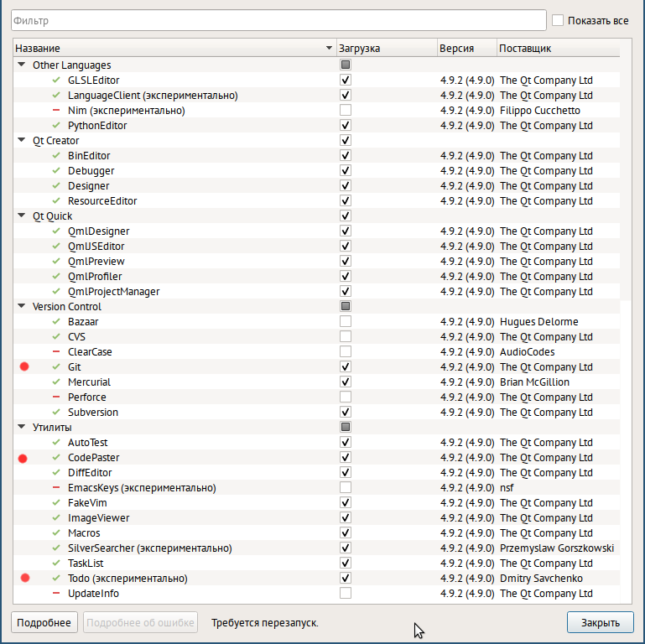This screenshot has height=644, width=645.
Task: Disable loading of the CodePaster plugin
Action: (346, 457)
